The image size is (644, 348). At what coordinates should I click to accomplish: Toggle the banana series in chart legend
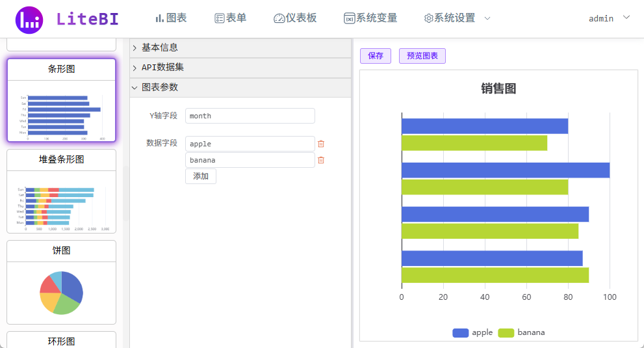click(521, 332)
